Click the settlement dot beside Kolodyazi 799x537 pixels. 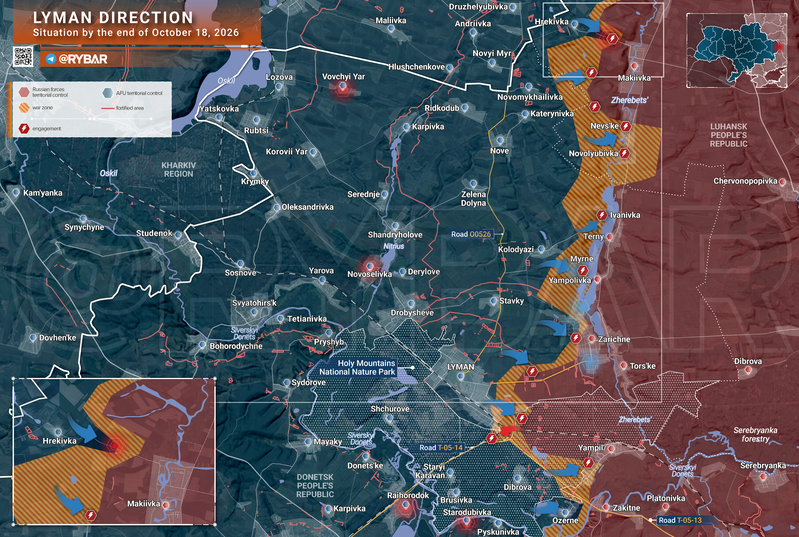tap(541, 250)
